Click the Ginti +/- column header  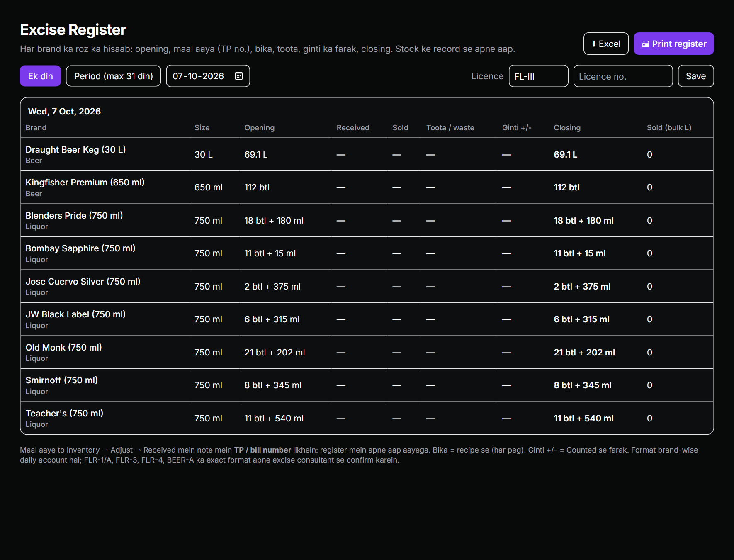coord(517,128)
